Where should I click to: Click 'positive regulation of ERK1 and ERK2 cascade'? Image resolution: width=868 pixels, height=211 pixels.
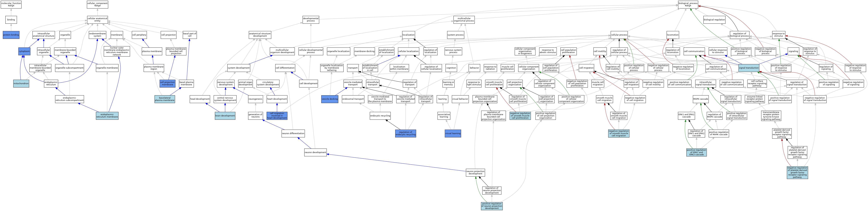coord(696,152)
